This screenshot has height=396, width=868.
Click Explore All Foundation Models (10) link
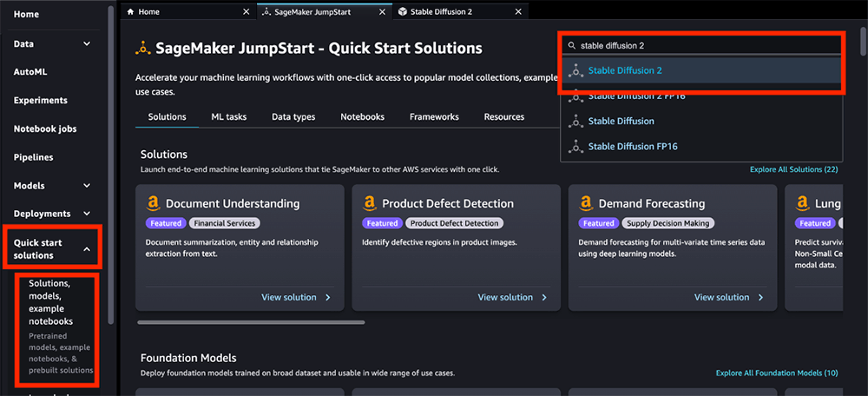(x=777, y=373)
